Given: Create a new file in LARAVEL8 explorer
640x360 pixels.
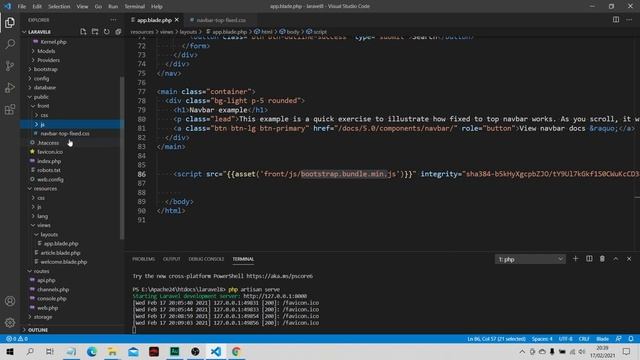Looking at the screenshot, I should [x=83, y=31].
